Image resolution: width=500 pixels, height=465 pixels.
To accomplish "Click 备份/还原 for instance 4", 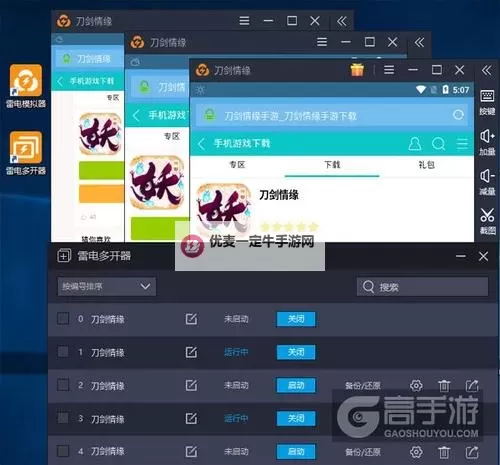I will coord(363,452).
